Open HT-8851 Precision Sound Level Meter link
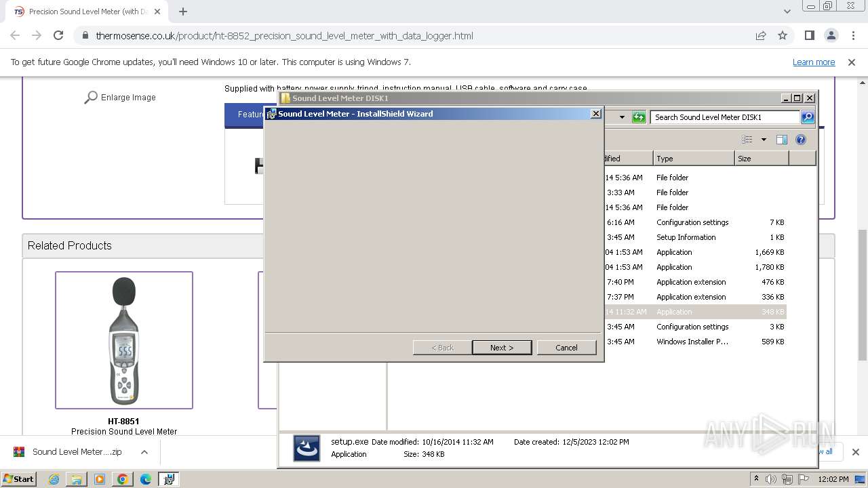868x488 pixels. [x=124, y=426]
